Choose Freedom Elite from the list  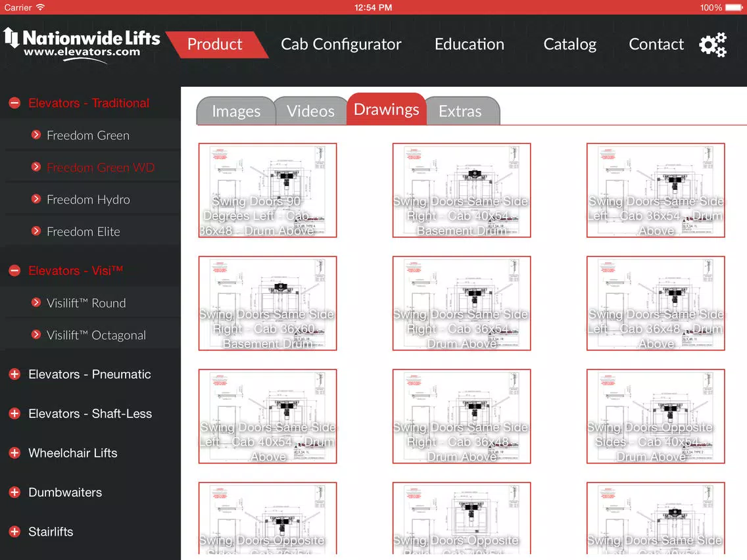(x=84, y=231)
